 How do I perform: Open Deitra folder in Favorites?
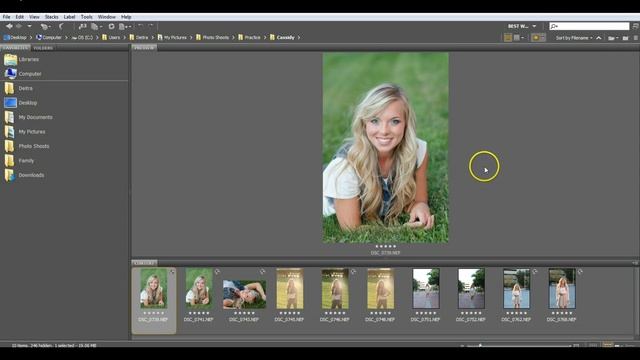(18, 88)
